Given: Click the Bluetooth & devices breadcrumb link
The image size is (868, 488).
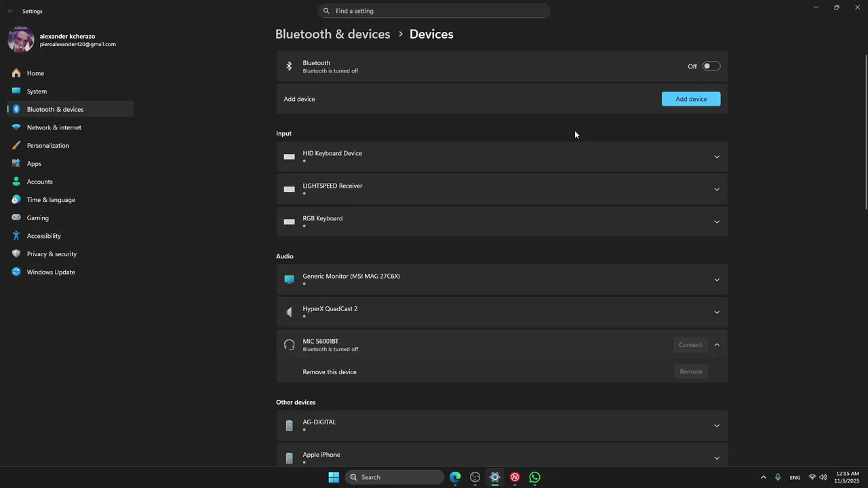Looking at the screenshot, I should [x=332, y=34].
